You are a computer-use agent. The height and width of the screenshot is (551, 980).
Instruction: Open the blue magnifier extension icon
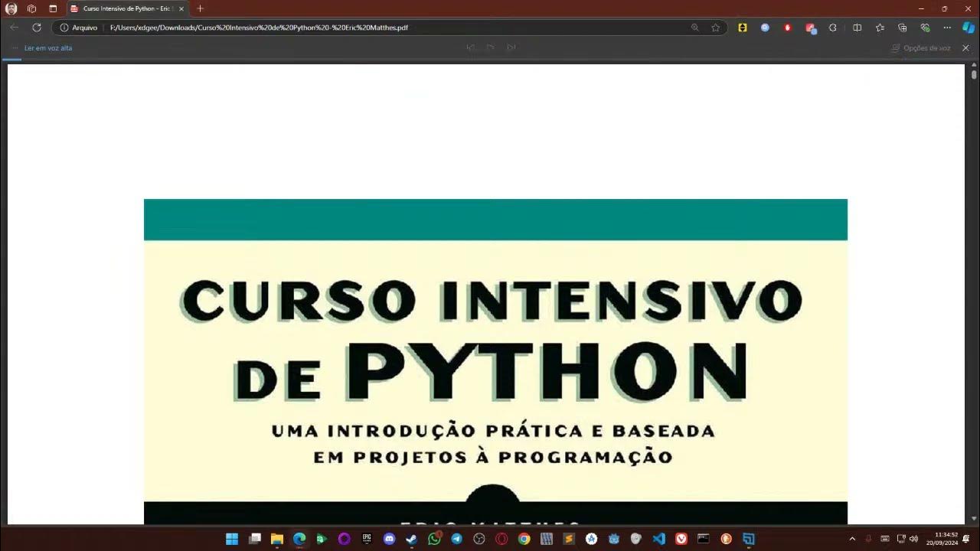[765, 28]
